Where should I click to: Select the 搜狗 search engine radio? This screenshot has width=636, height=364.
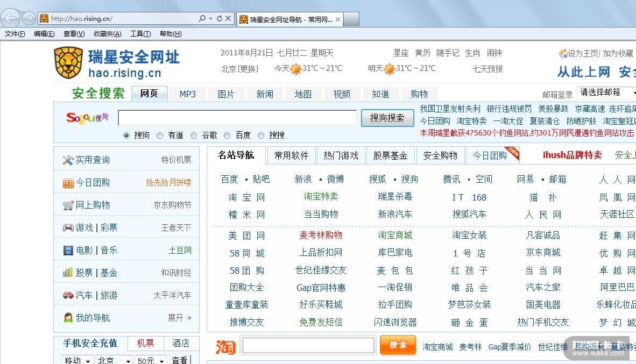click(126, 135)
